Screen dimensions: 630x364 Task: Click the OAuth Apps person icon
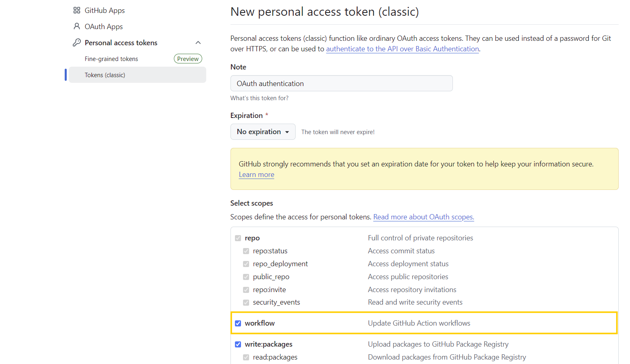pyautogui.click(x=77, y=26)
